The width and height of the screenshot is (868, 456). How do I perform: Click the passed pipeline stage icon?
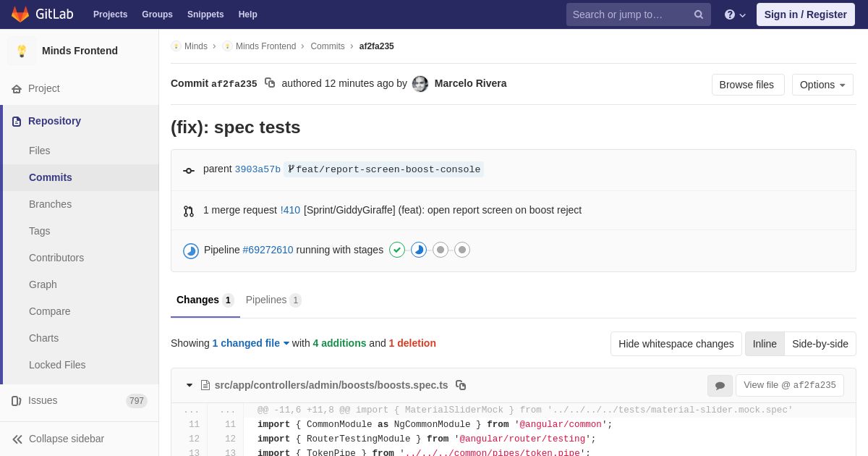397,250
